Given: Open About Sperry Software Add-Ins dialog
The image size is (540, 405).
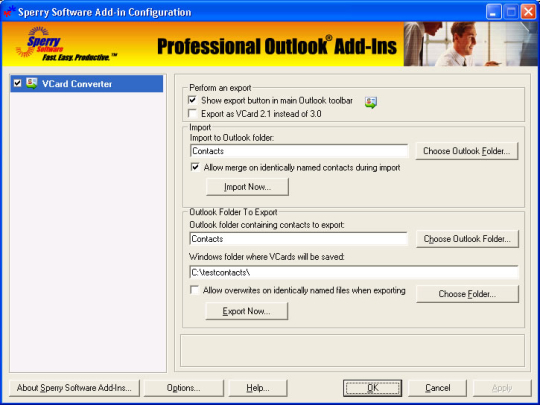Looking at the screenshot, I should (74, 388).
